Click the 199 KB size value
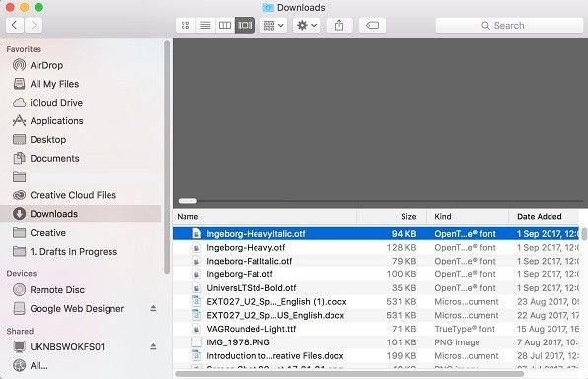588x379 pixels. [402, 355]
